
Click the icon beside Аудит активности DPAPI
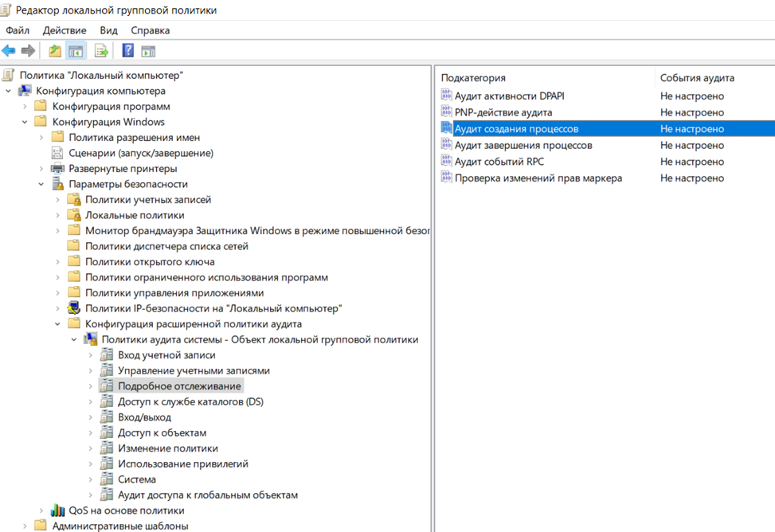[x=445, y=96]
